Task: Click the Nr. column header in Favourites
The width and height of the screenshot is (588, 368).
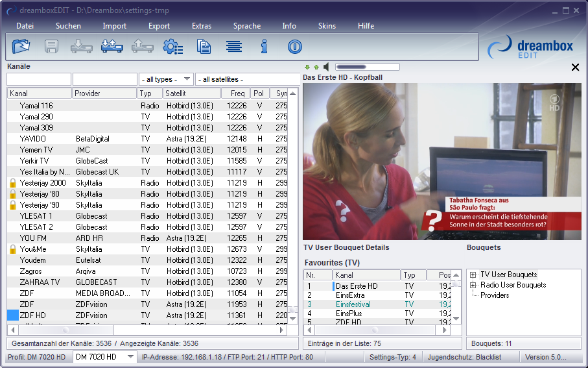Action: tap(318, 275)
